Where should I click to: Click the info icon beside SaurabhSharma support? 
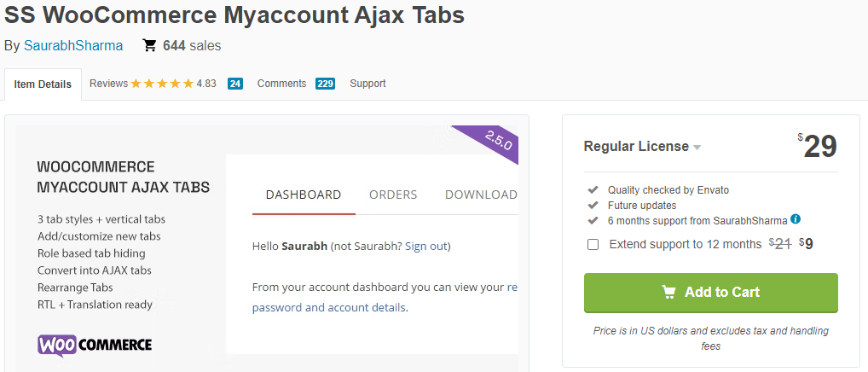tap(796, 219)
